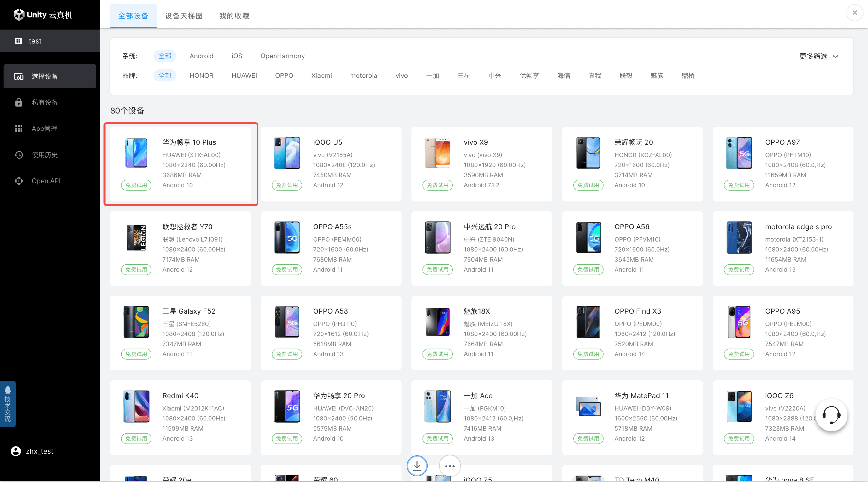Click the usage history clock icon
868x482 pixels.
(19, 155)
